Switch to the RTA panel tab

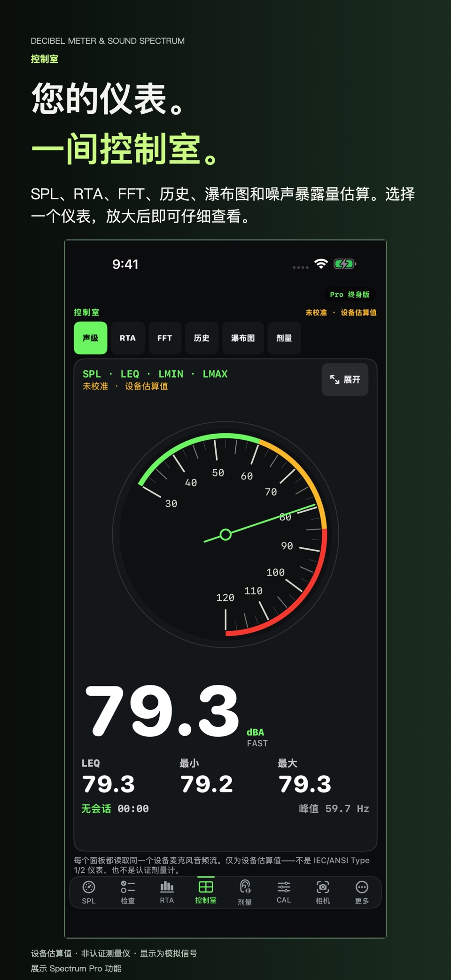128,338
